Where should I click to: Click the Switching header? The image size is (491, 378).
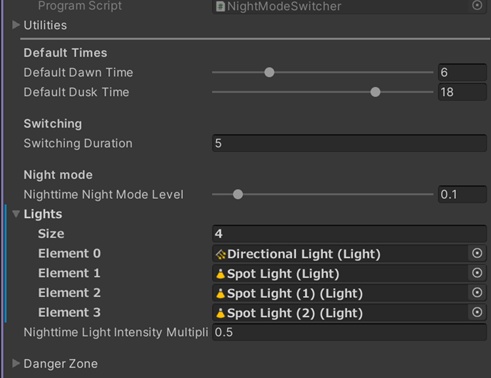[53, 124]
